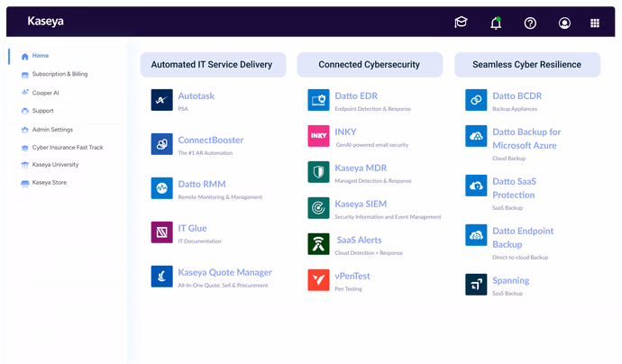
Task: Click the Kaseya MDR shield icon
Action: [318, 172]
